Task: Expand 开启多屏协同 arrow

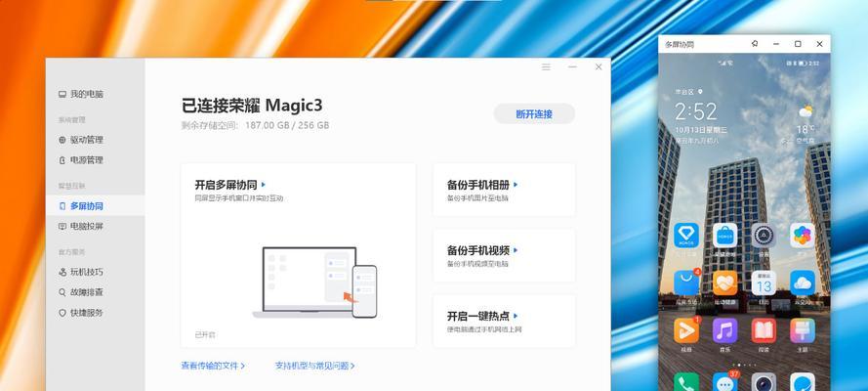Action: (x=264, y=185)
